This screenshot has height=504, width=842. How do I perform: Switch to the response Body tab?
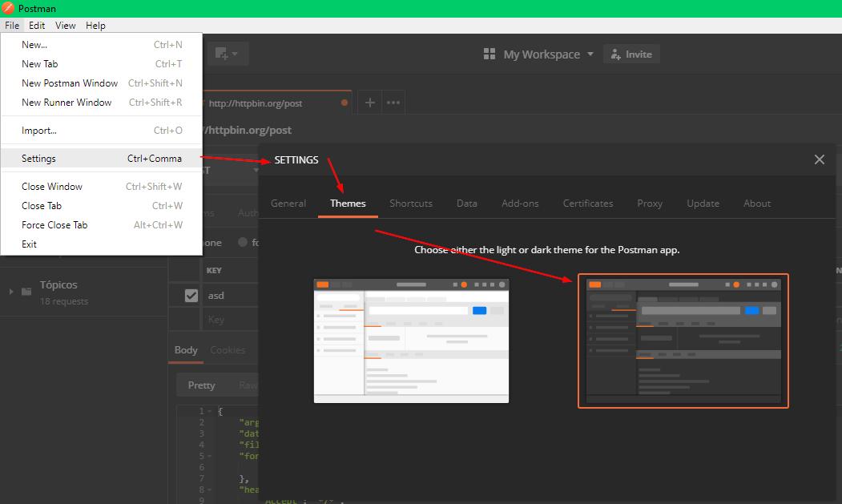[x=186, y=350]
